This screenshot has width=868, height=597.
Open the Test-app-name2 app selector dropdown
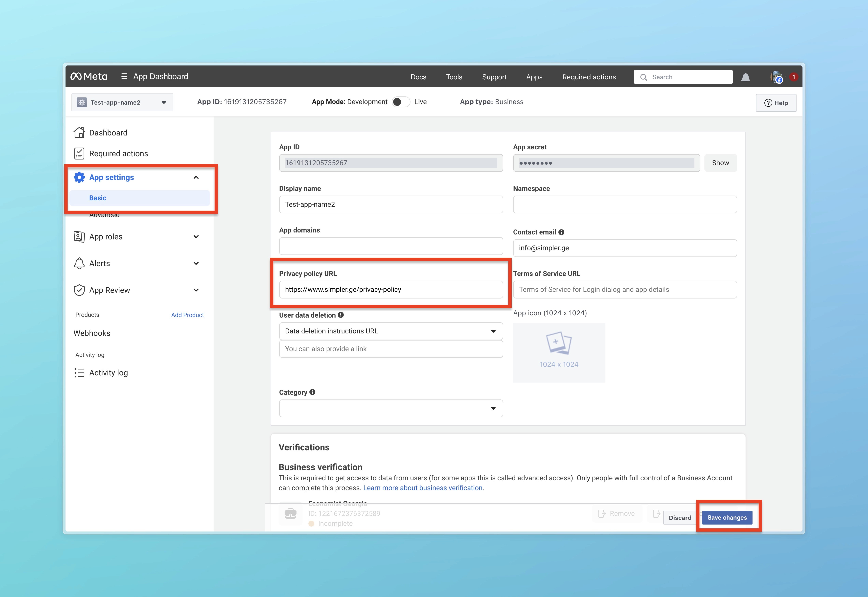point(122,103)
